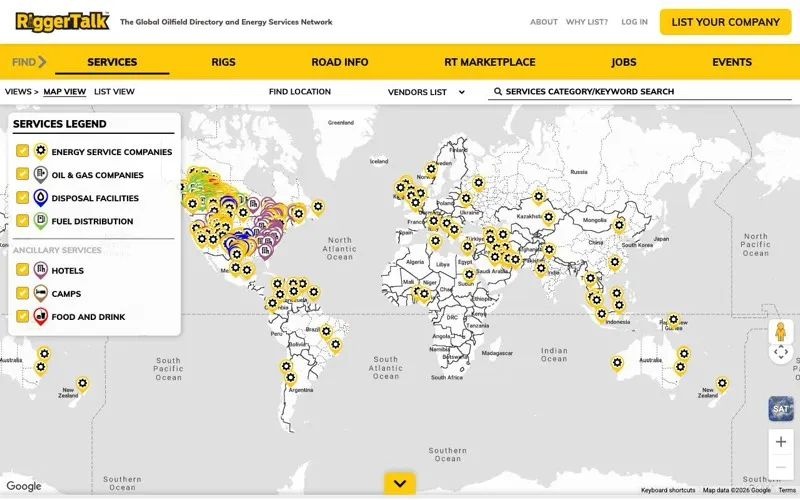Toggle the Camps checkbox

pos(22,293)
